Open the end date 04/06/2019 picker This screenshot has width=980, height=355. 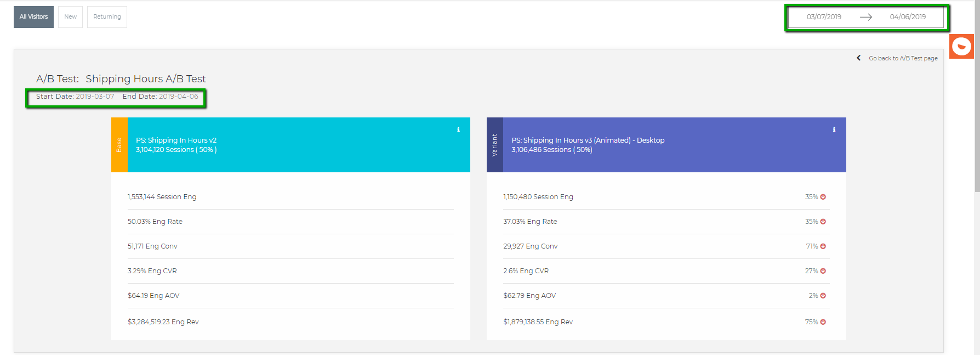[908, 17]
